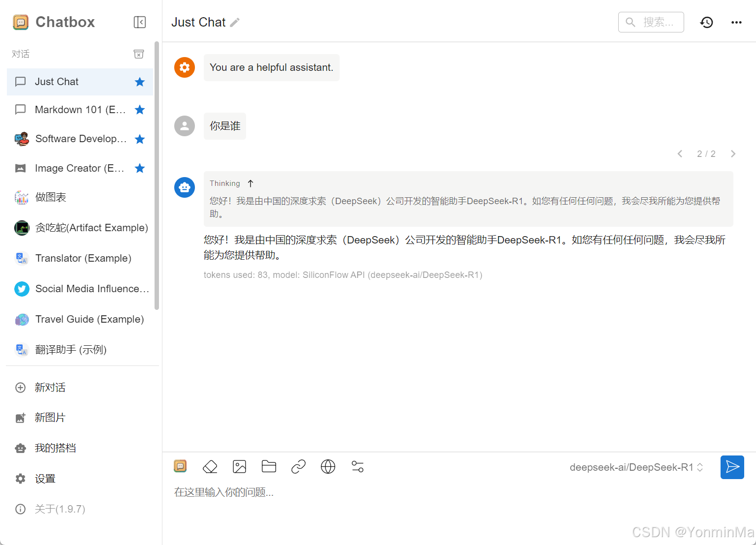
Task: Open chat history with the clock icon
Action: [706, 22]
